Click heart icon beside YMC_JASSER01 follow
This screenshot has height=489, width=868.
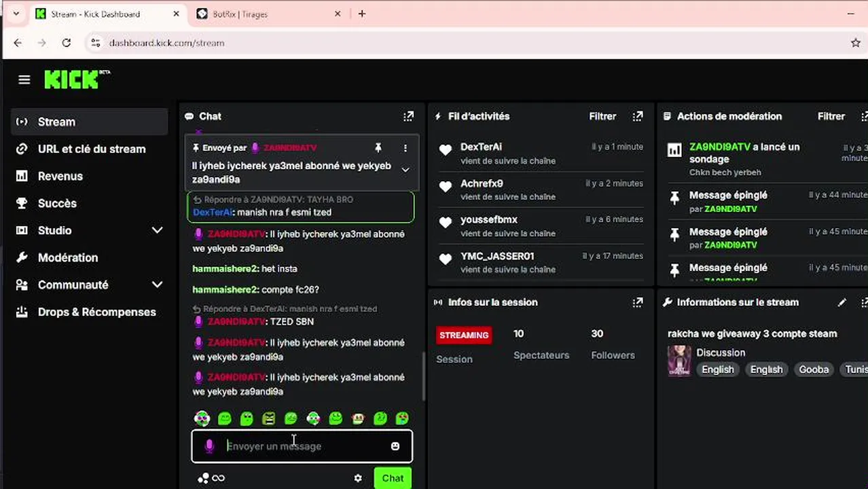pyautogui.click(x=446, y=259)
